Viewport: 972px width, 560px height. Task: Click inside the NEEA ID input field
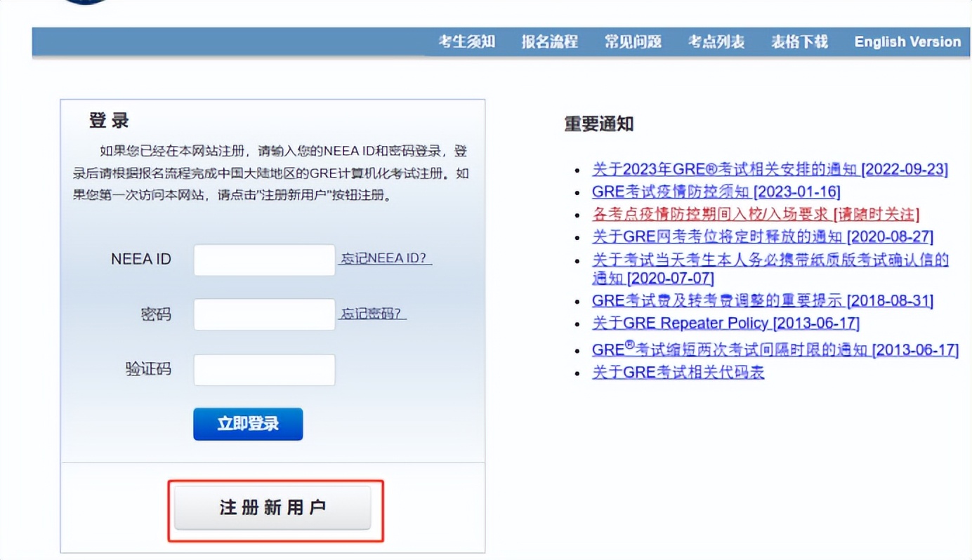tap(263, 258)
